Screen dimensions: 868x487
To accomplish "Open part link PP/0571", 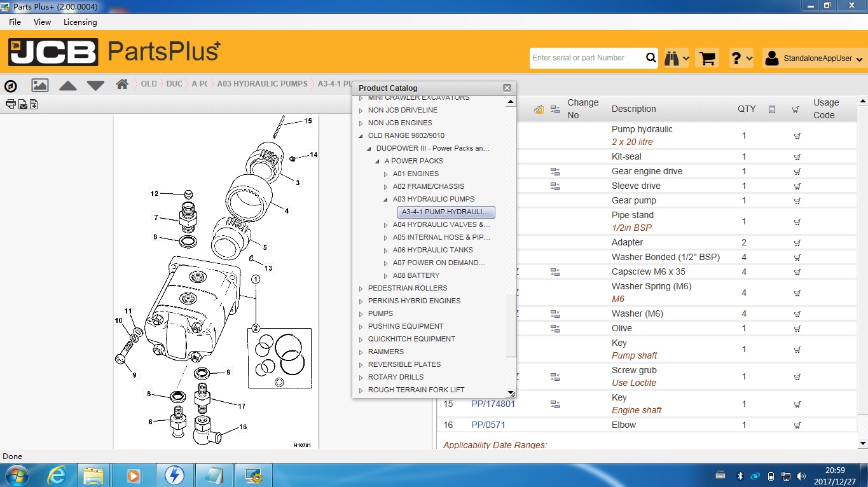I will (x=488, y=425).
